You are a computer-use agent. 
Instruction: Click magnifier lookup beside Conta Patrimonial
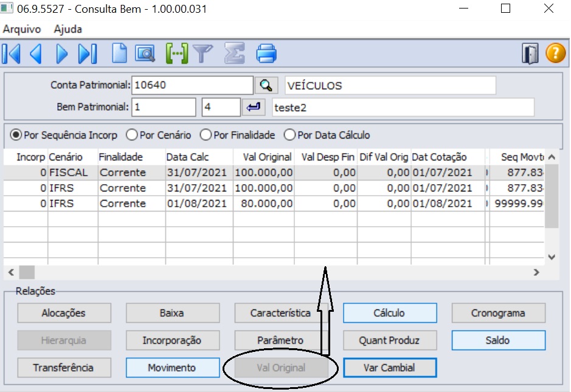(x=266, y=86)
